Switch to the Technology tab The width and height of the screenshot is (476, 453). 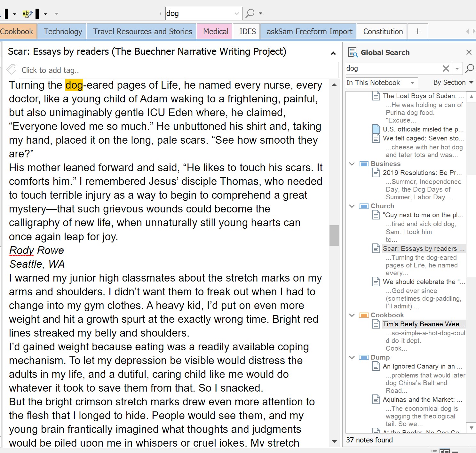63,31
